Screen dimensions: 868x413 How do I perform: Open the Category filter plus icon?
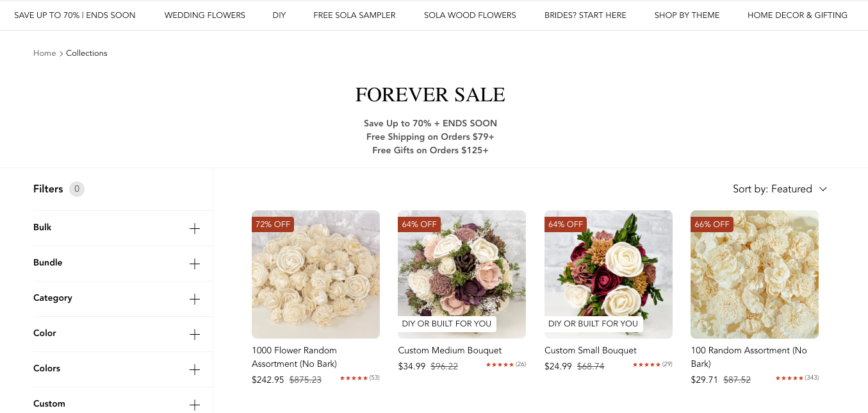195,299
